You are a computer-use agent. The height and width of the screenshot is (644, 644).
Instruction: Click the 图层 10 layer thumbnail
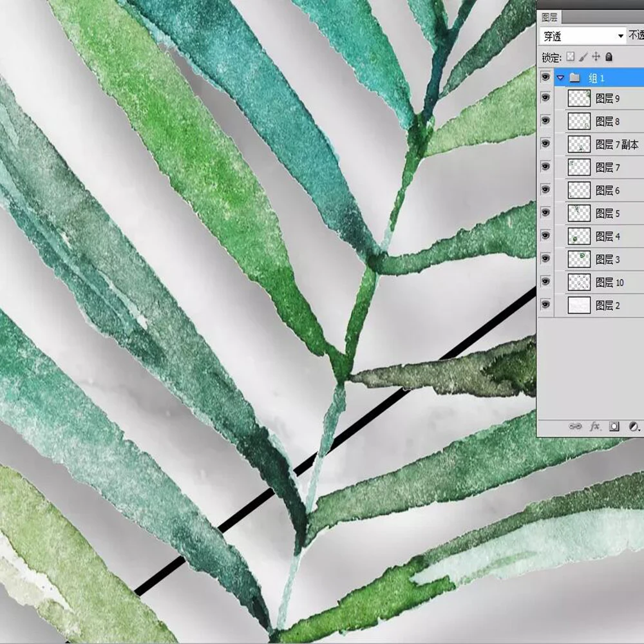coord(579,282)
